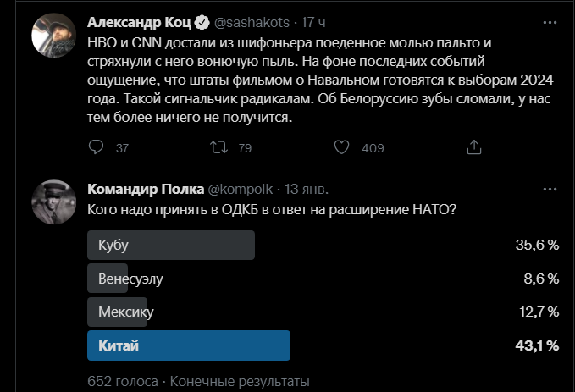Image resolution: width=575 pixels, height=392 pixels.
Task: Select the Кубу poll result bar
Action: (x=171, y=245)
